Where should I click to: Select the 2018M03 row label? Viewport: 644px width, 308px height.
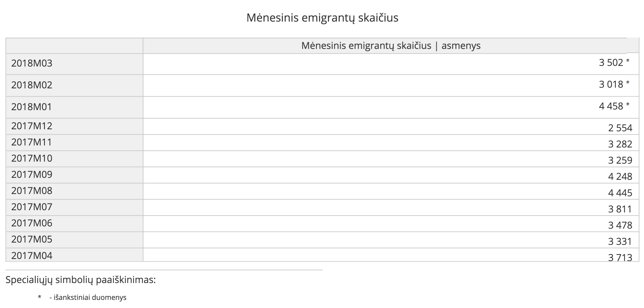tap(32, 63)
